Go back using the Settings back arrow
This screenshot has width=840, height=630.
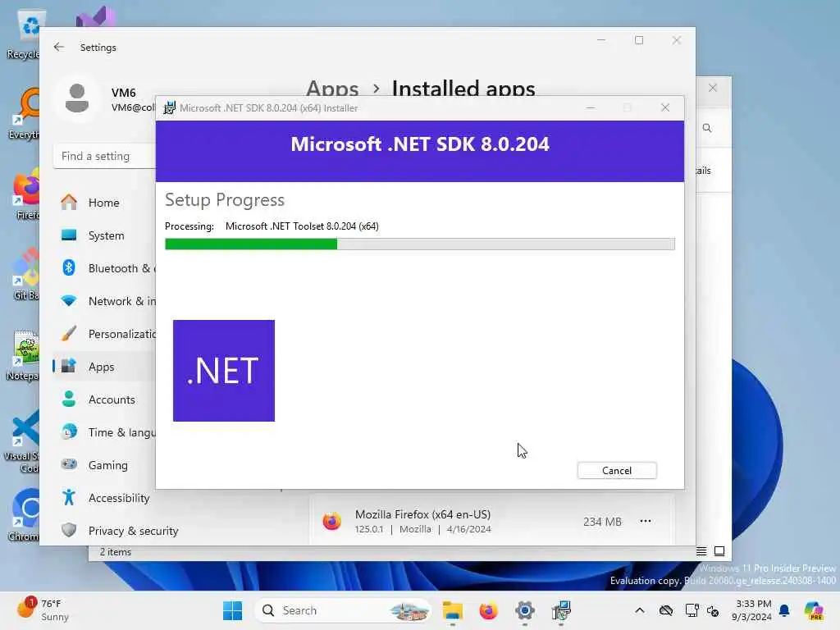59,47
